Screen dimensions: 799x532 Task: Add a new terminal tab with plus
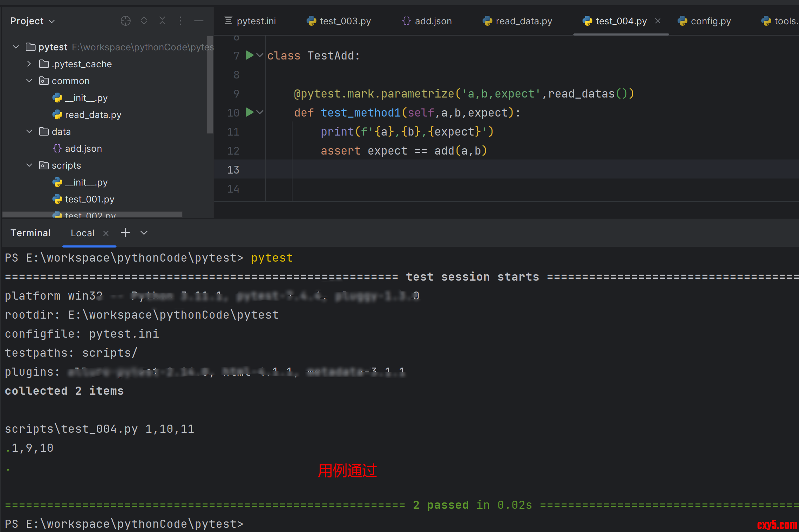125,233
